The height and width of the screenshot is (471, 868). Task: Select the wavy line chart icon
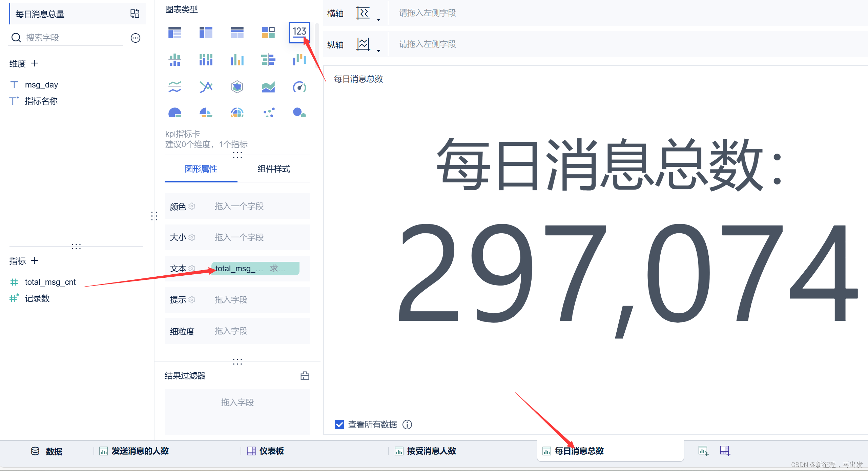click(175, 87)
